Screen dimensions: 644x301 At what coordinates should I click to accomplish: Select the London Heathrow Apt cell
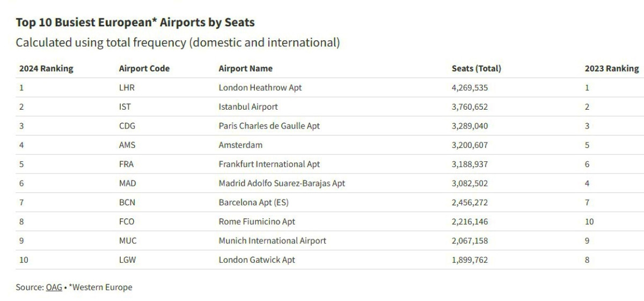(x=260, y=88)
